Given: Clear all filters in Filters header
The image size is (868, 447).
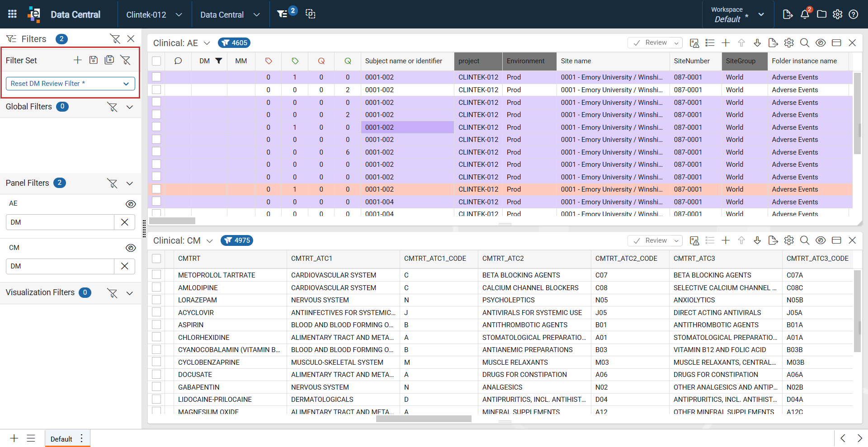Looking at the screenshot, I should coord(115,39).
